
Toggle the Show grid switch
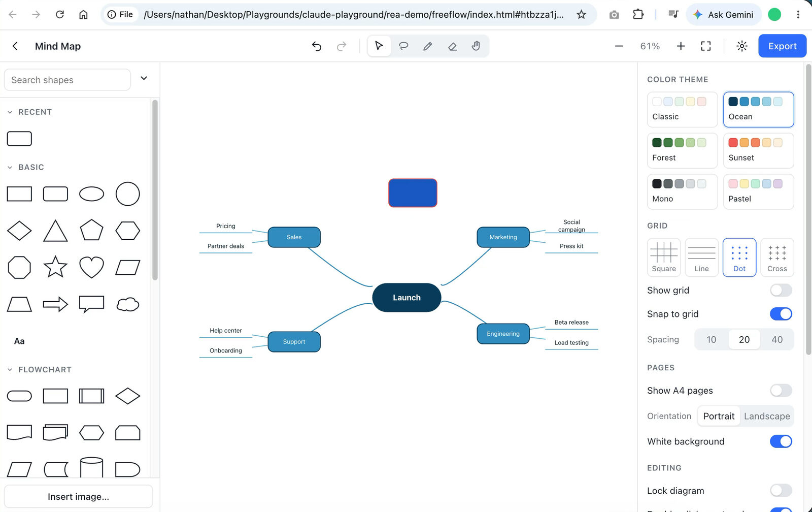click(781, 291)
